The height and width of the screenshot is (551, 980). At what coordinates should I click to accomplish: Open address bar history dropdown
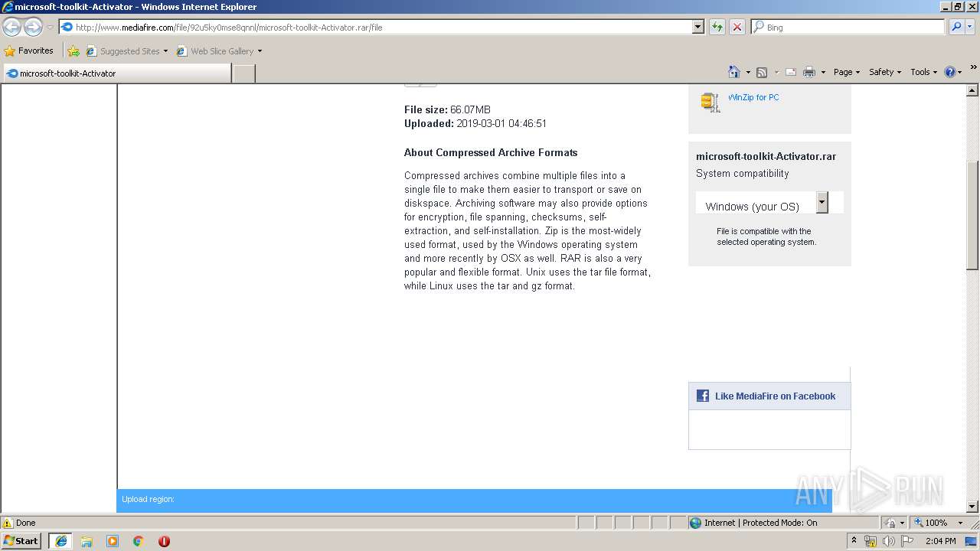[x=697, y=27]
